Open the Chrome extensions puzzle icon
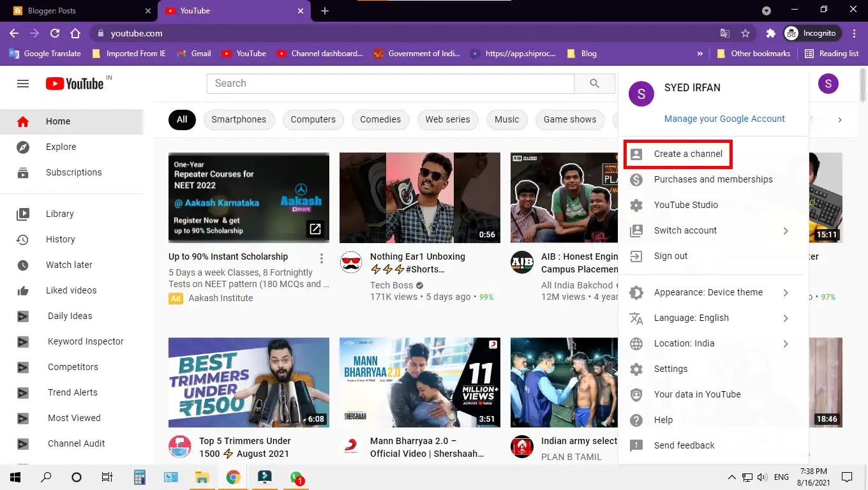This screenshot has width=868, height=490. tap(770, 33)
